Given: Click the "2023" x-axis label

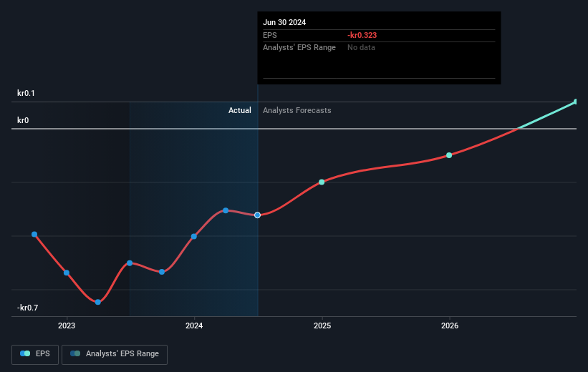Looking at the screenshot, I should click(67, 325).
